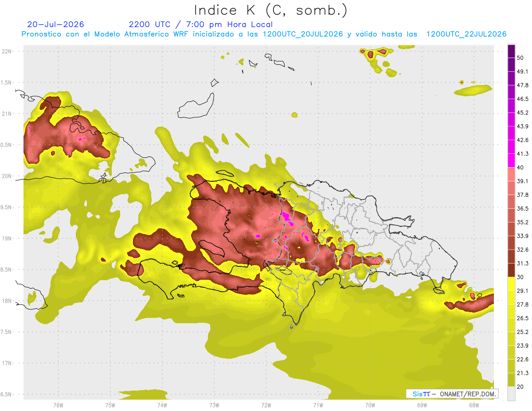Click the "18N" latitude label
This screenshot has height=411, width=532.
[8, 301]
